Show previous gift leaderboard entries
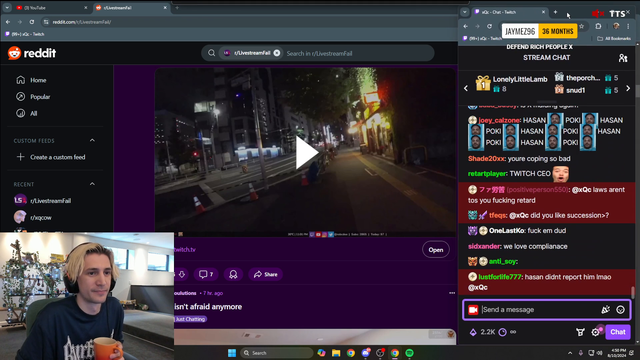 [x=466, y=88]
